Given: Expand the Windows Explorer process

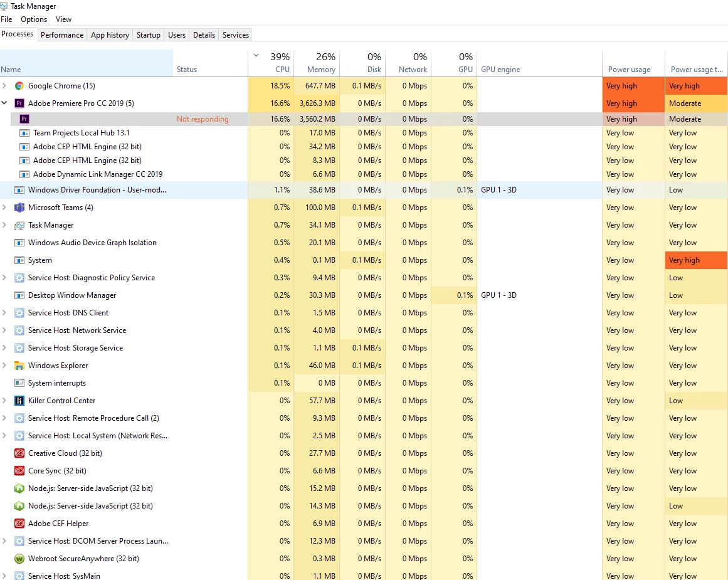Looking at the screenshot, I should [x=4, y=366].
